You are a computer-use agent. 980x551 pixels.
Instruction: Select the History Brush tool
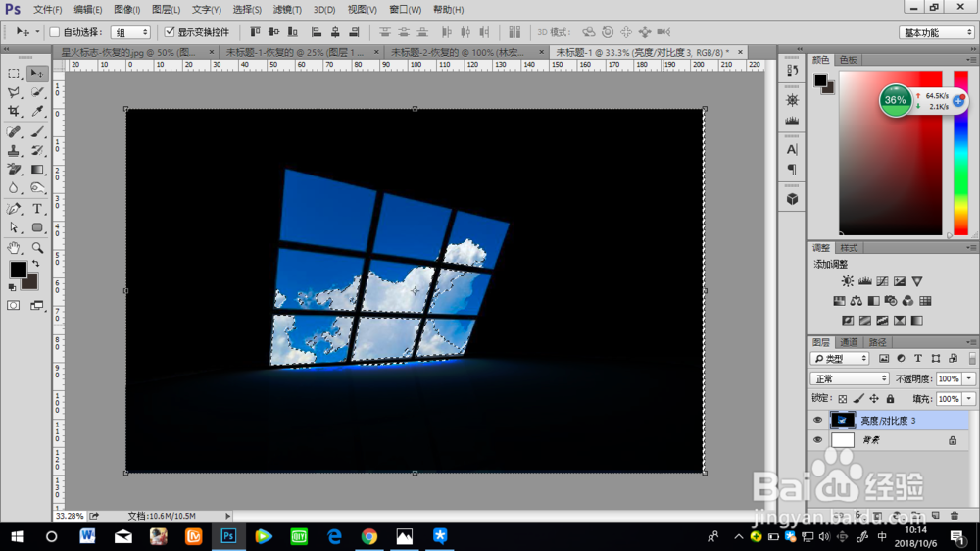click(x=37, y=151)
